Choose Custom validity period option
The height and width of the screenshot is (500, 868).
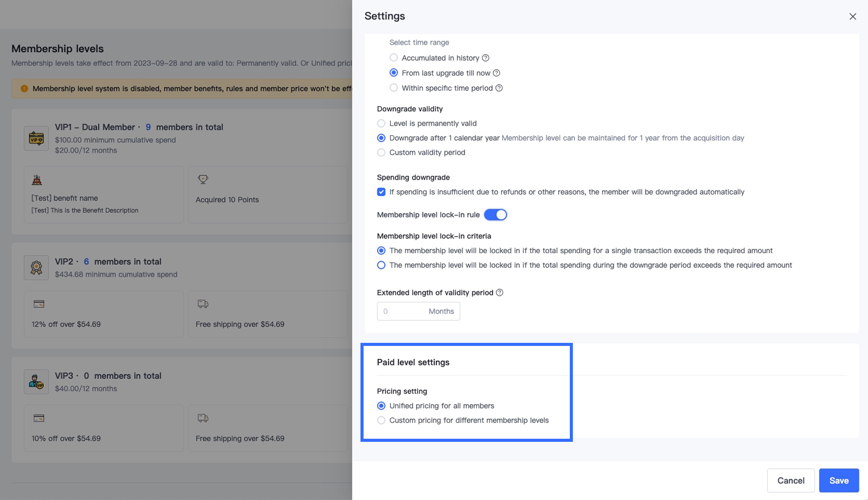[x=381, y=153]
